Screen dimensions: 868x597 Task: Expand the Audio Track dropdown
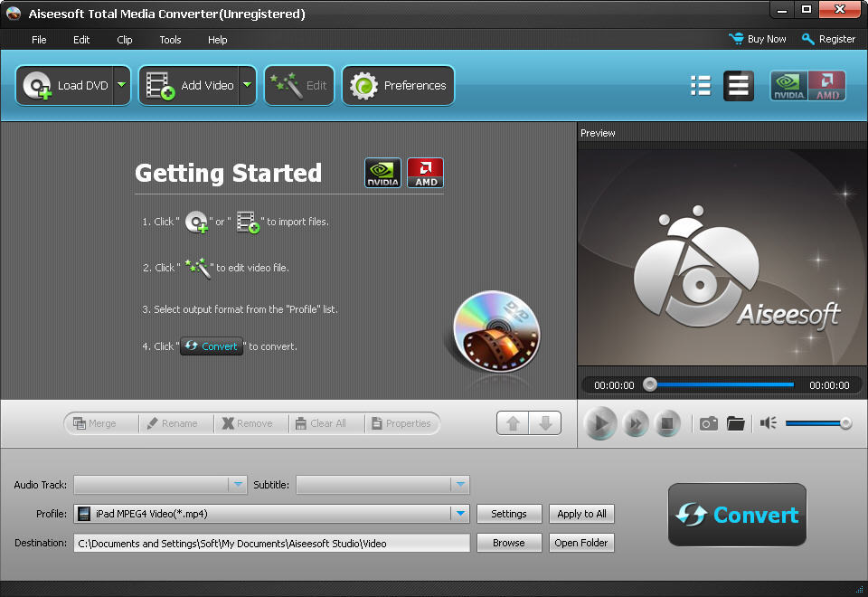[x=238, y=485]
